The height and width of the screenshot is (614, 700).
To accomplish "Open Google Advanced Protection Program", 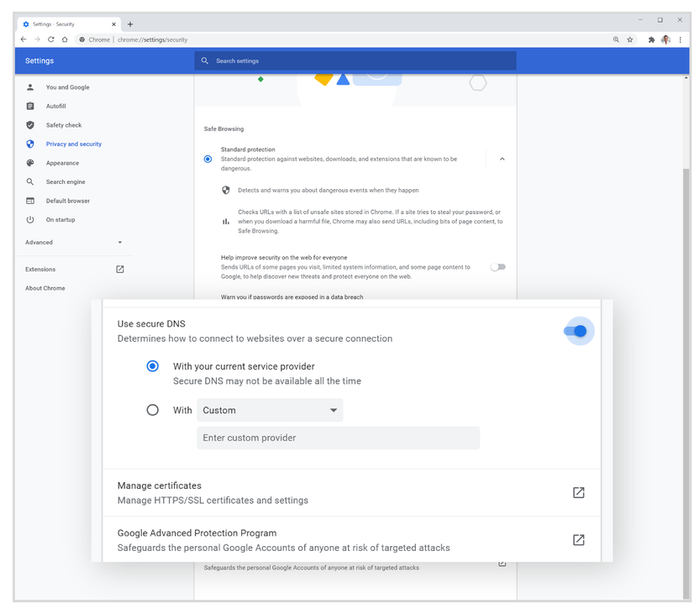I will coord(352,539).
